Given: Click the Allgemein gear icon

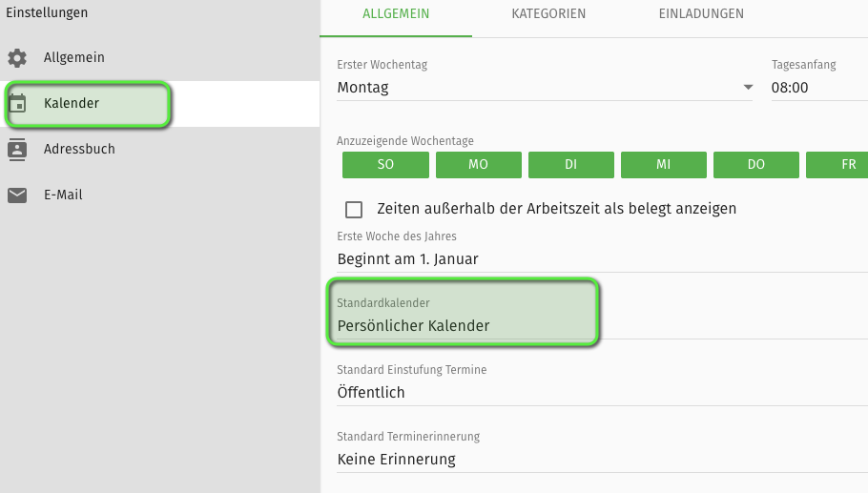Looking at the screenshot, I should point(17,58).
